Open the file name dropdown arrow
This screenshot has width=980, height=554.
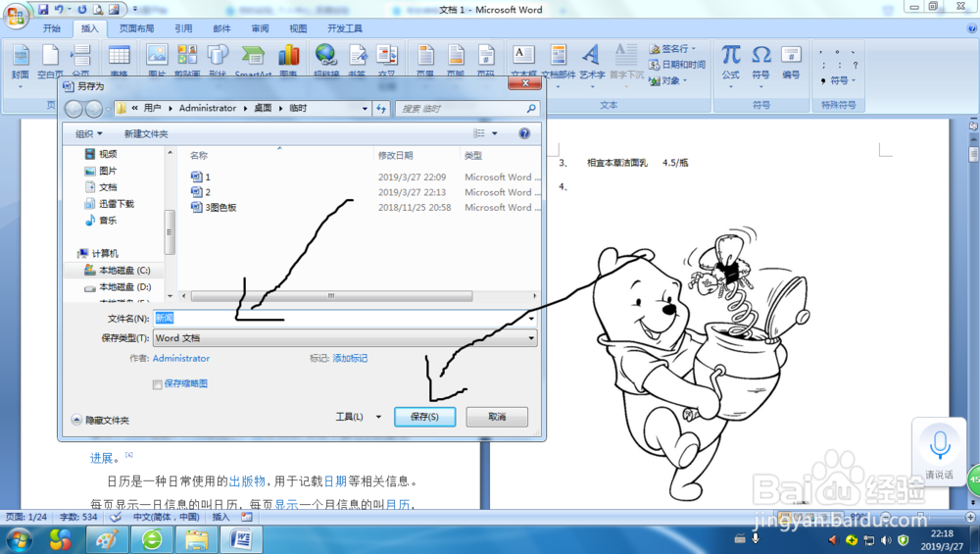coord(531,319)
